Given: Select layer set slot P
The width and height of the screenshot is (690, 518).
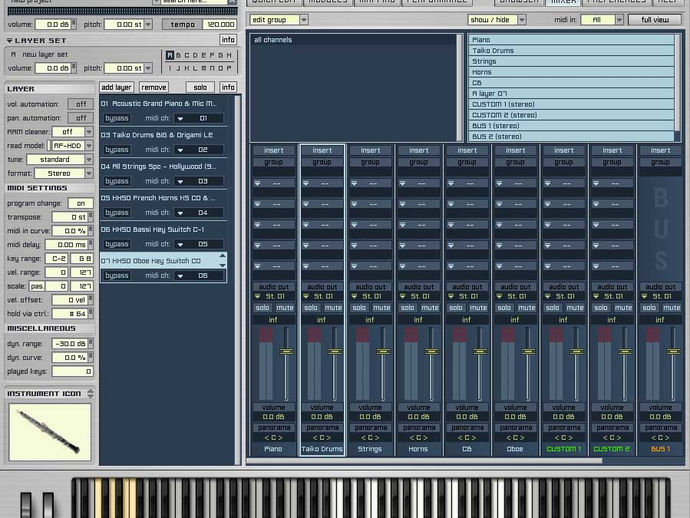Looking at the screenshot, I should coord(229,68).
